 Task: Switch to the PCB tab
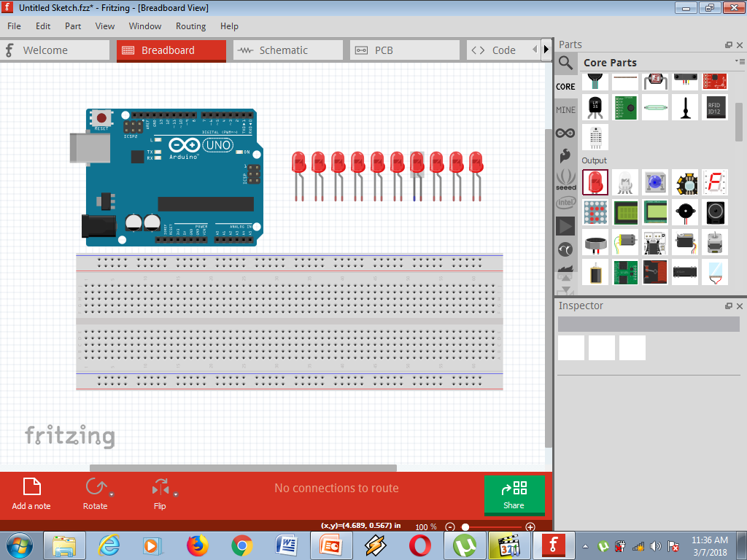(405, 50)
